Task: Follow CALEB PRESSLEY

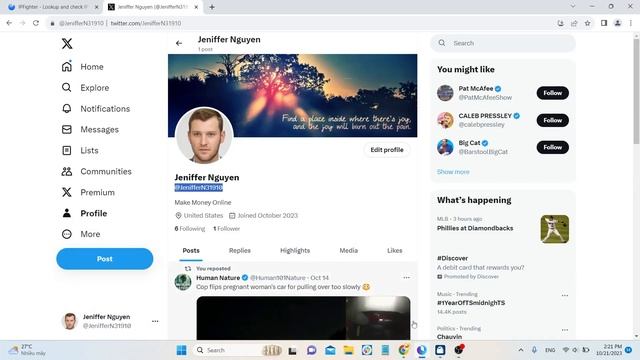Action: [x=552, y=120]
